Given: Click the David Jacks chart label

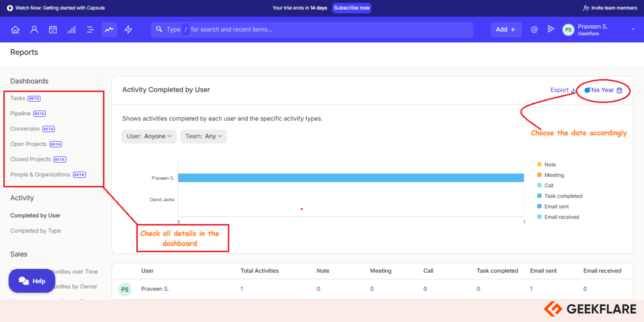Looking at the screenshot, I should coord(162,200).
